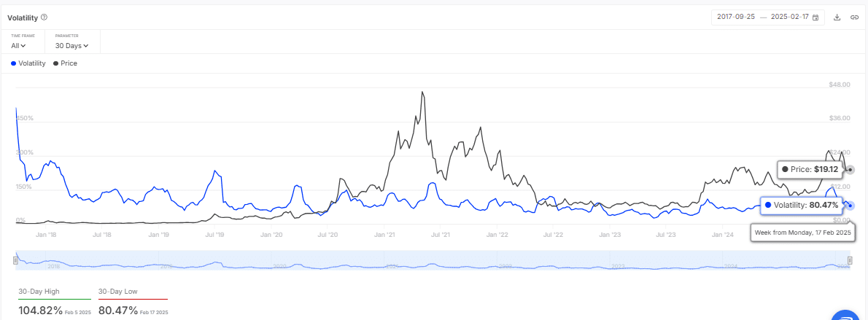Click the right range navigator handle
Viewport: 868px width, 320px height.
(850, 260)
